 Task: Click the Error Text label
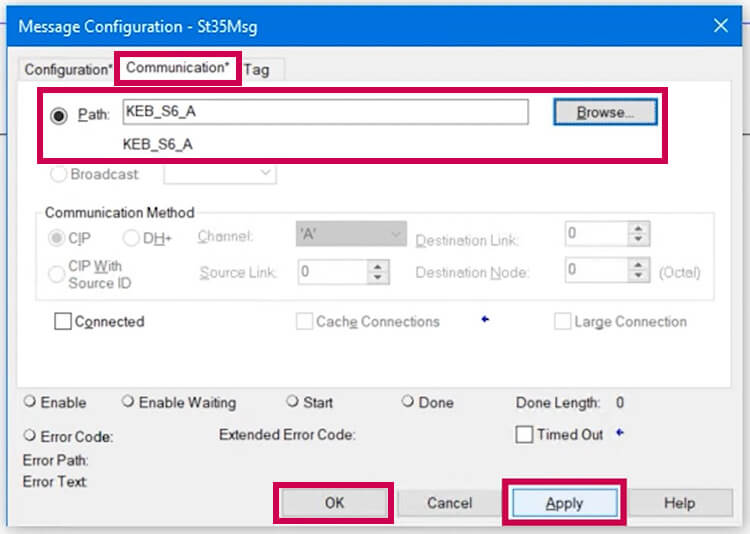(55, 481)
